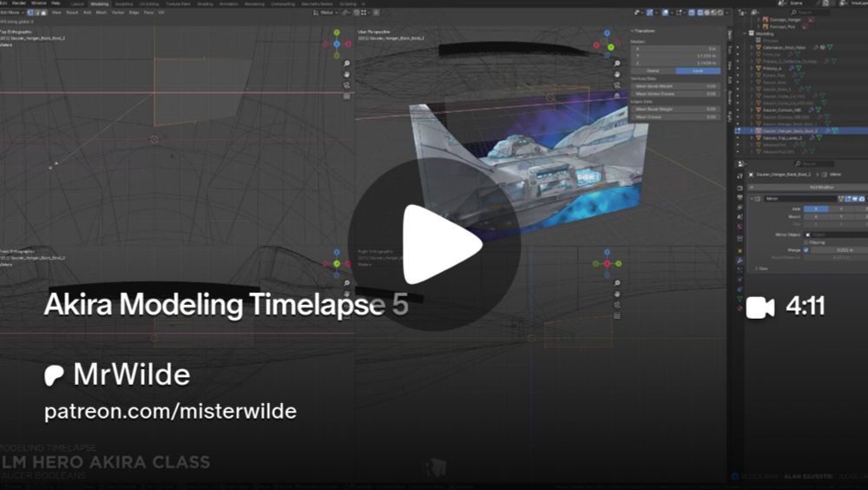Click zoom icon in User Perspective viewport

coord(617,63)
